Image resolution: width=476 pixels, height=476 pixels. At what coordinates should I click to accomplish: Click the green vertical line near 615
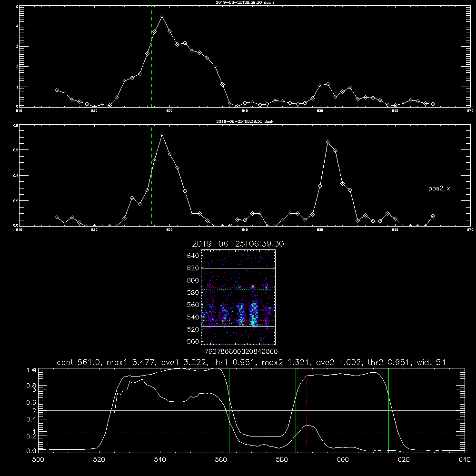point(388,410)
